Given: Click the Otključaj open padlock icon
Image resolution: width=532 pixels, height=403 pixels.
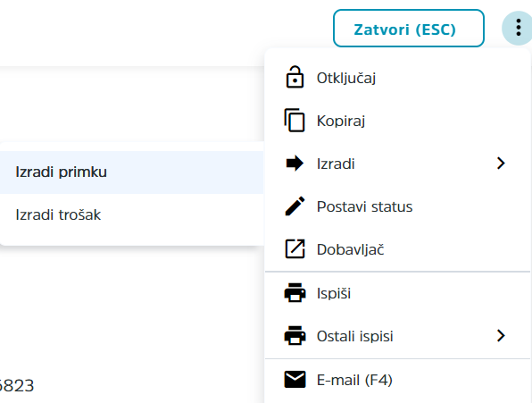Looking at the screenshot, I should [x=295, y=77].
